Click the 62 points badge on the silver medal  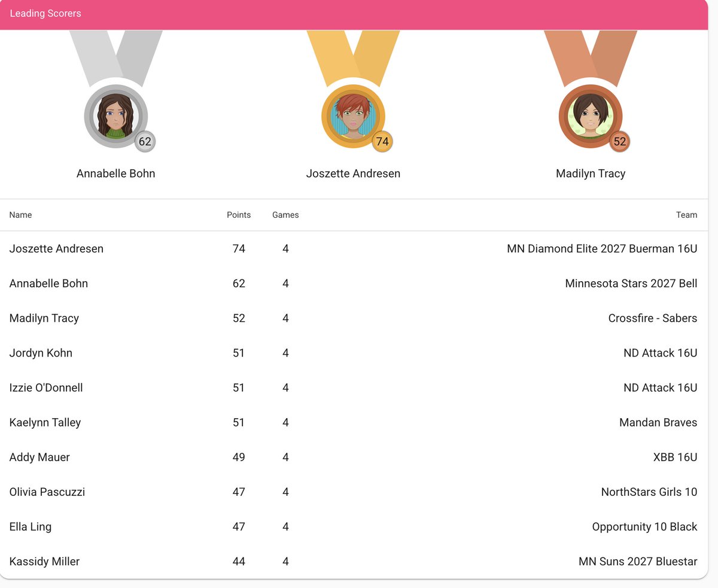click(145, 142)
